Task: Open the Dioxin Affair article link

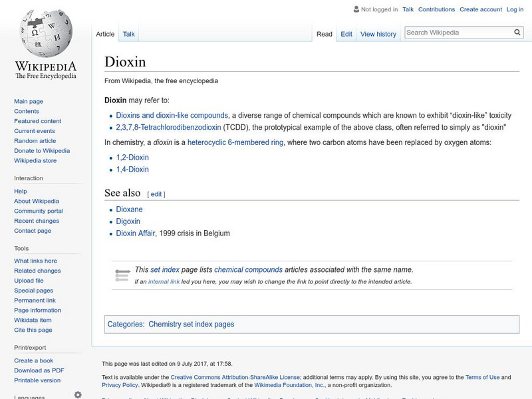Action: (x=136, y=233)
